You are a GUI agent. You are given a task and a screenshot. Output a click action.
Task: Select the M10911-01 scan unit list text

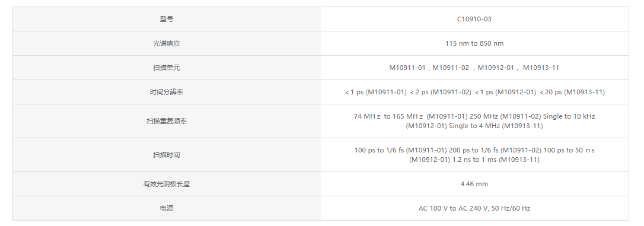pyautogui.click(x=474, y=68)
